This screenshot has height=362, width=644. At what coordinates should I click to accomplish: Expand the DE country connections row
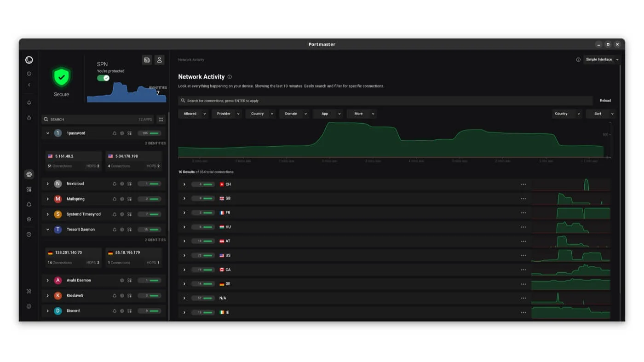click(184, 284)
